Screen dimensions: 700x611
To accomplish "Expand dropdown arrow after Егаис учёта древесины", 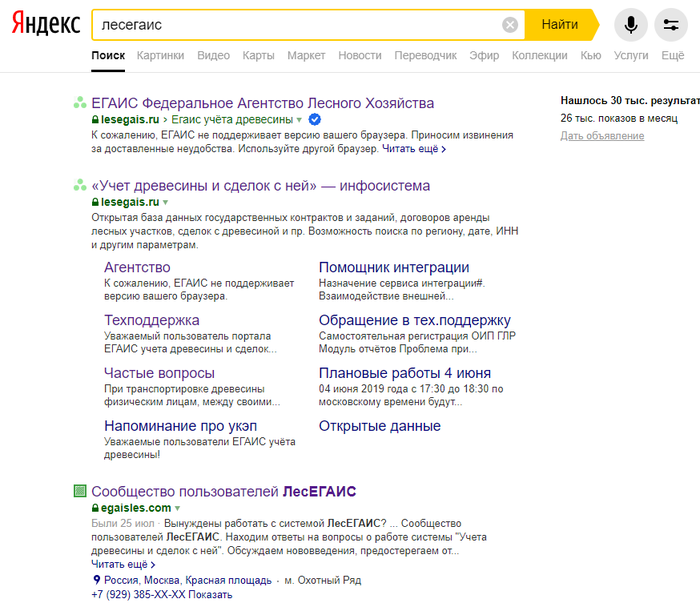I will pyautogui.click(x=301, y=120).
